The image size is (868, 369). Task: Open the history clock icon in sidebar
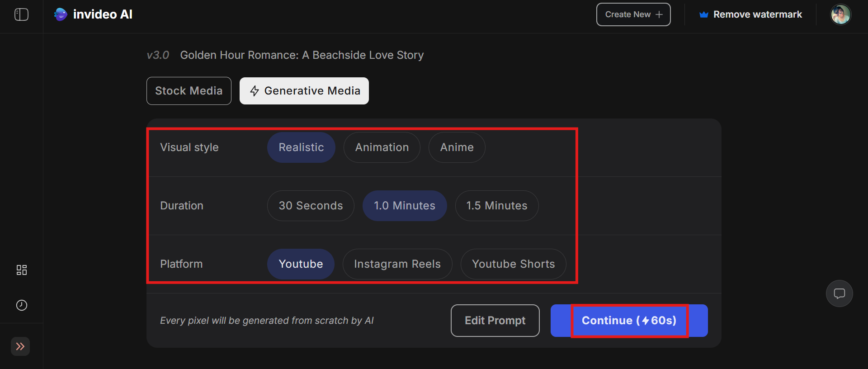tap(21, 305)
